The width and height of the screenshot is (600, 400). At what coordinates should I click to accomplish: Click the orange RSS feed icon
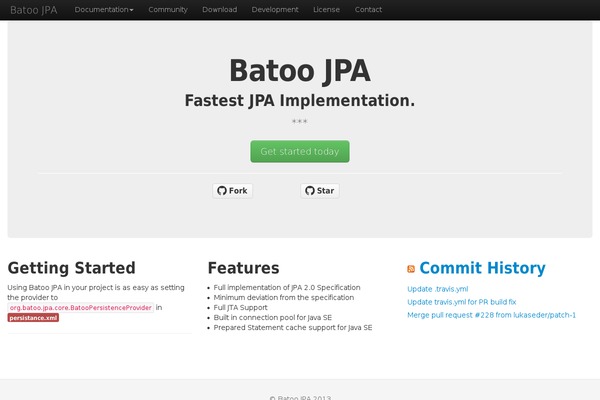pyautogui.click(x=411, y=269)
